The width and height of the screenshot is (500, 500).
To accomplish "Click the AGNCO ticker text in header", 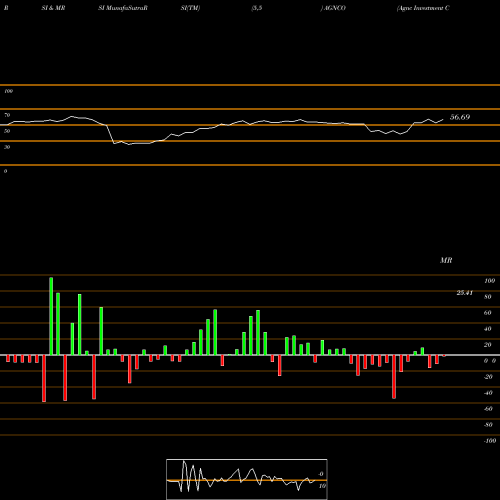I will (x=334, y=8).
